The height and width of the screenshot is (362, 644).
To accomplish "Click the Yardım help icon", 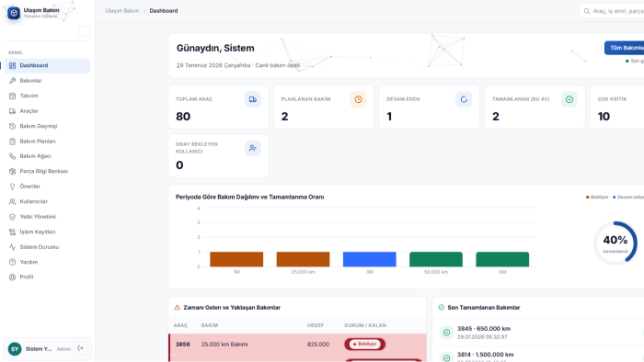I will pyautogui.click(x=12, y=262).
